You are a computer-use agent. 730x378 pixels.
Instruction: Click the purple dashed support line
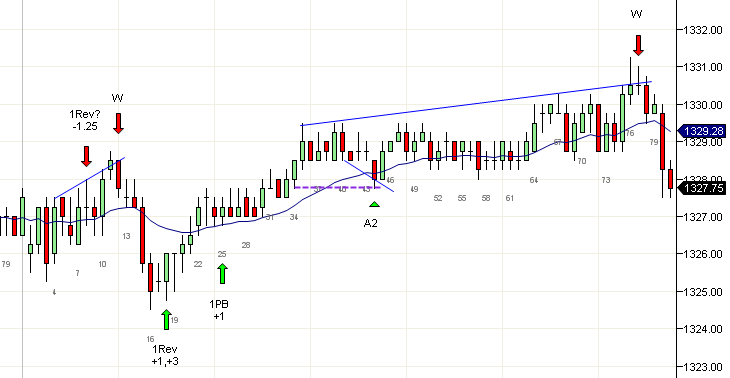(338, 188)
